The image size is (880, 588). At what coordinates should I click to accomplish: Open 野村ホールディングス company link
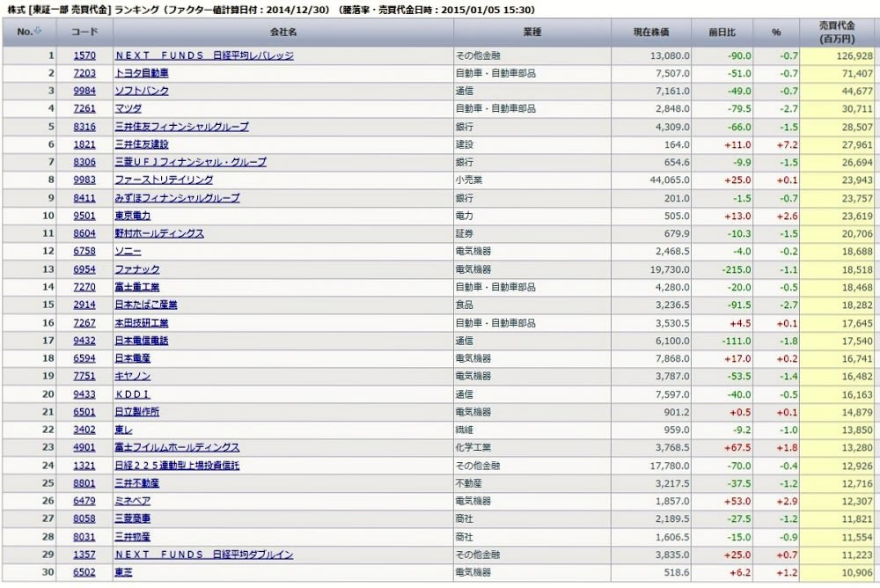coord(159,233)
